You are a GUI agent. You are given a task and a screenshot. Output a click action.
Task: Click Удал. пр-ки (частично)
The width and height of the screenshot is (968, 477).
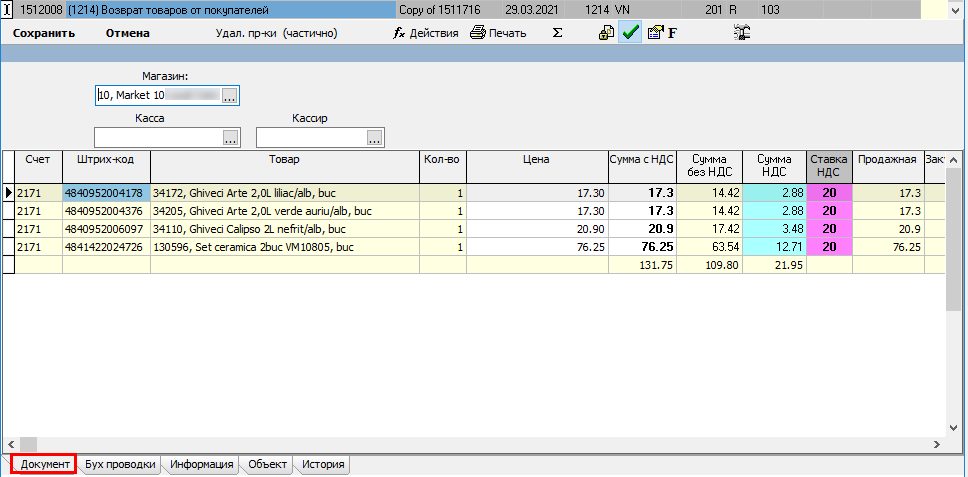(x=276, y=33)
